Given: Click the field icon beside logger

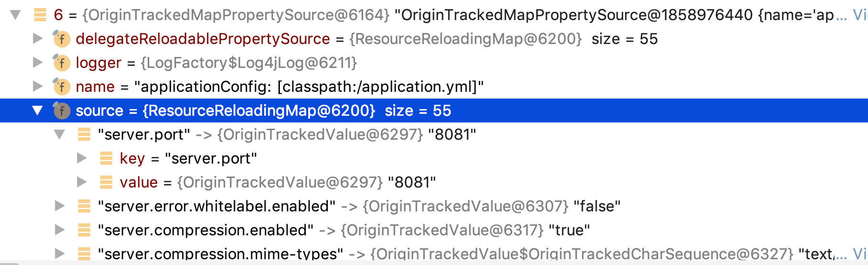Looking at the screenshot, I should [x=62, y=63].
